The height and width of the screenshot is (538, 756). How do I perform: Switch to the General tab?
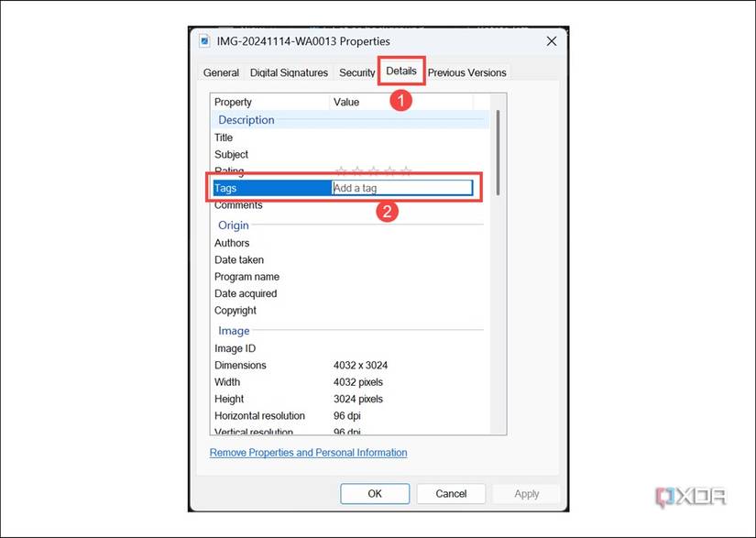(221, 72)
